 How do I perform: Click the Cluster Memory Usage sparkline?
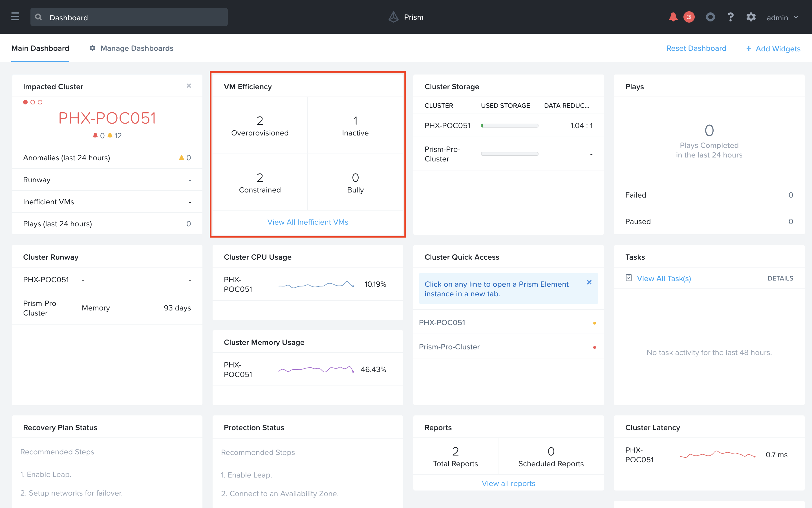316,370
